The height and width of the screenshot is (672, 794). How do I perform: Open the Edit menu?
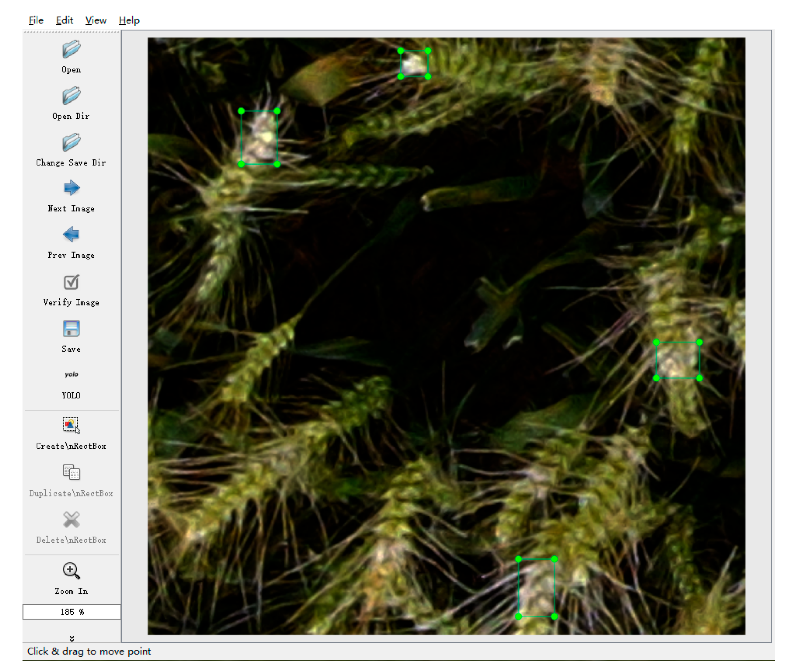pyautogui.click(x=64, y=20)
